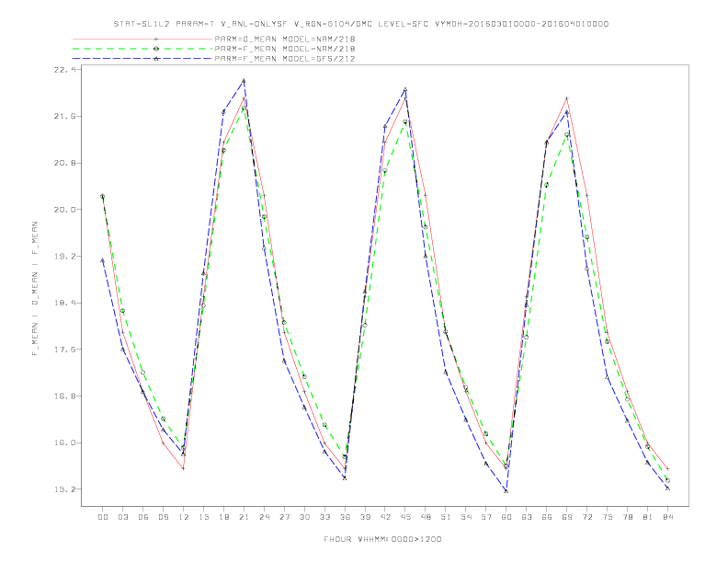The width and height of the screenshot is (728, 563).
Task: Click x-axis tick label 00
Action: [103, 517]
